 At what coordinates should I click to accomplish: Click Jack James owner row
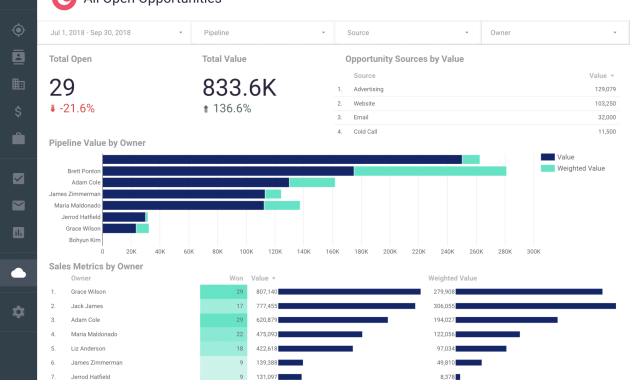click(x=87, y=306)
